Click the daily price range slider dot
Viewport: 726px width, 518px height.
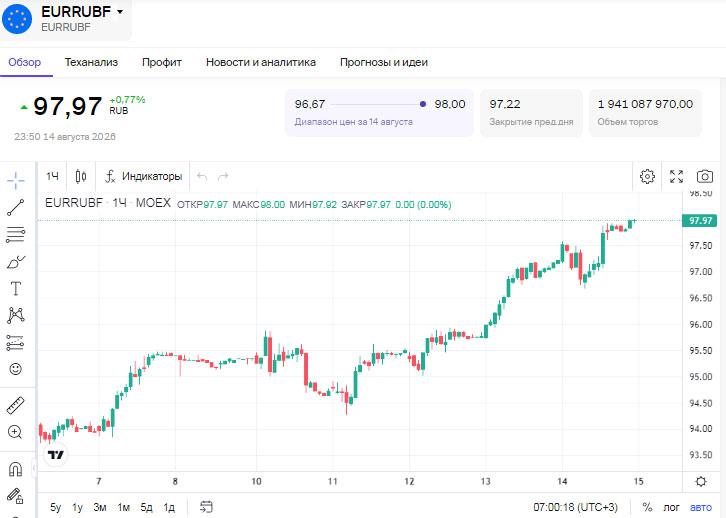point(423,104)
